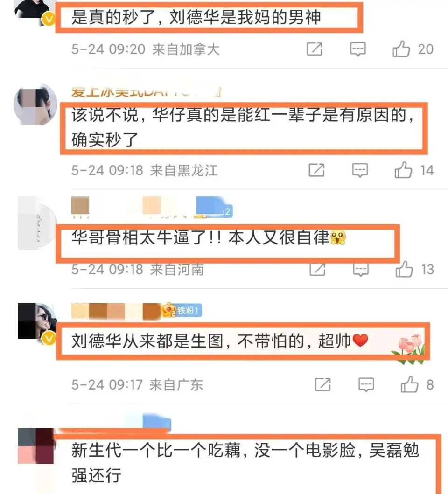Screen dimensions: 448x494
Task: Share the 09:20 comment from 加拿大
Action: point(315,49)
